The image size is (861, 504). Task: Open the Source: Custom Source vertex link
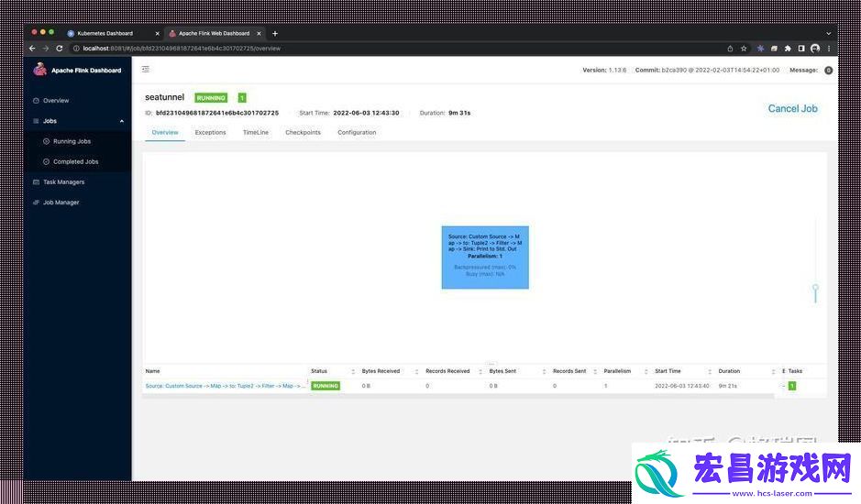pos(226,386)
